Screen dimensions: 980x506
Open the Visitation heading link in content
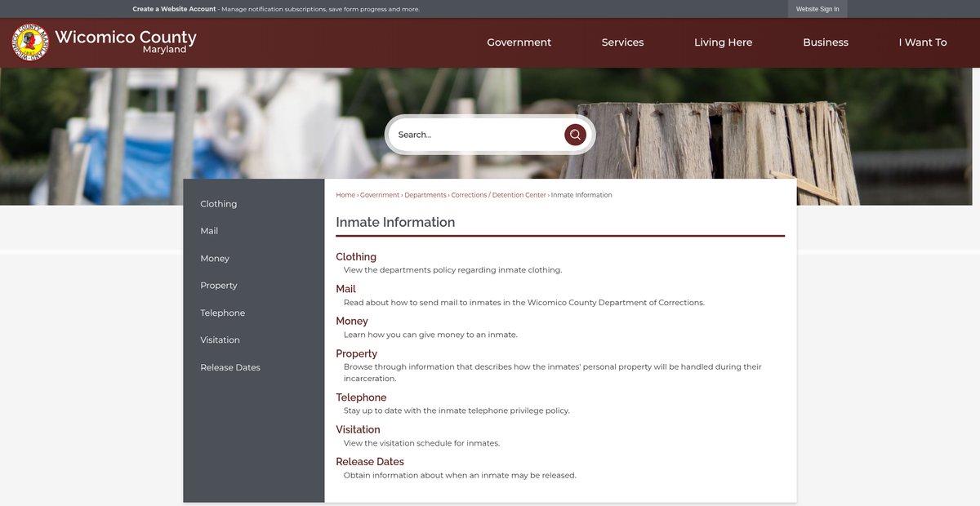(359, 430)
